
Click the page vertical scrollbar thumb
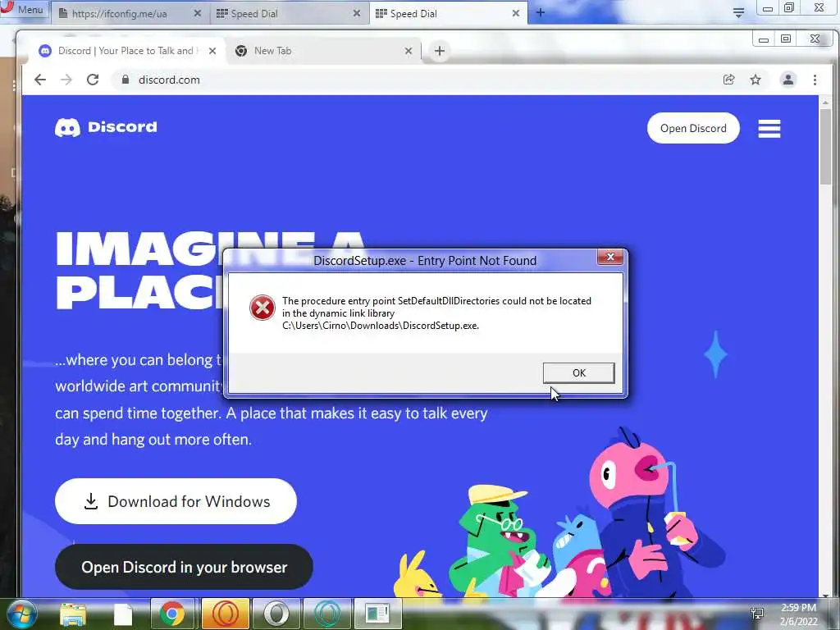point(825,148)
